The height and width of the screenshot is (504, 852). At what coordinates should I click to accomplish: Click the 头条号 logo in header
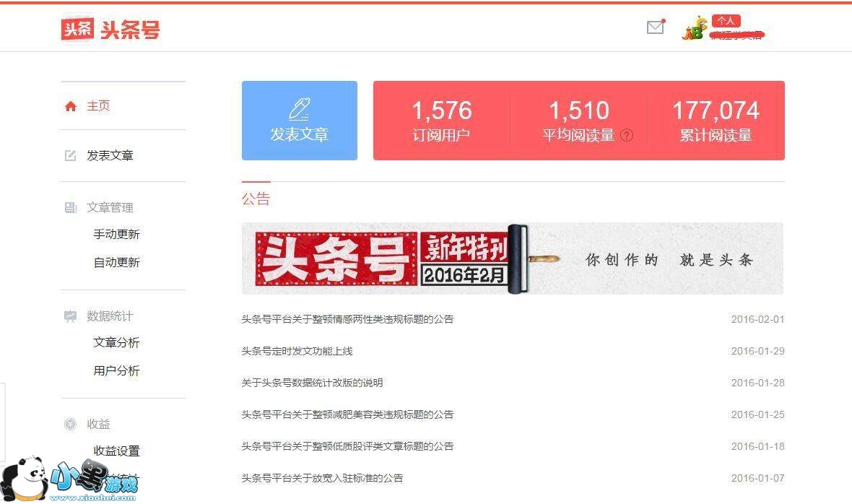coord(110,29)
